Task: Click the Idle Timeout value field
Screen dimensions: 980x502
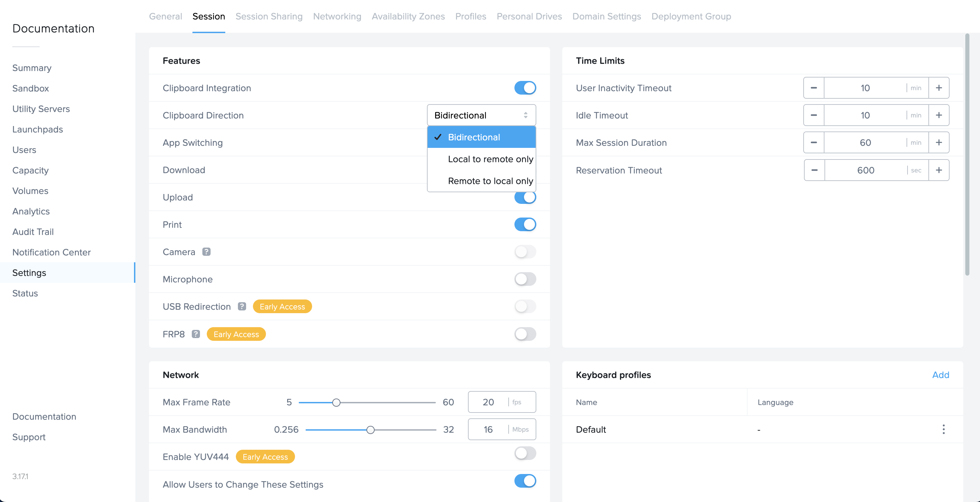Action: point(865,115)
